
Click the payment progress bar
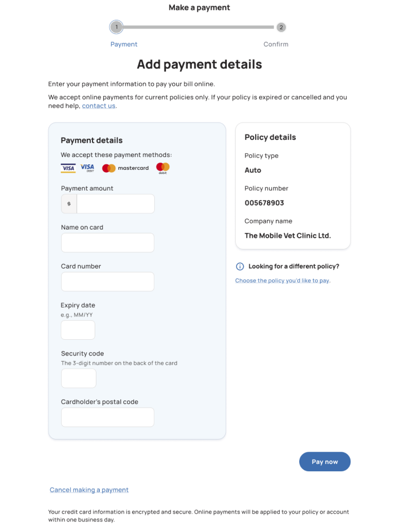tap(198, 27)
